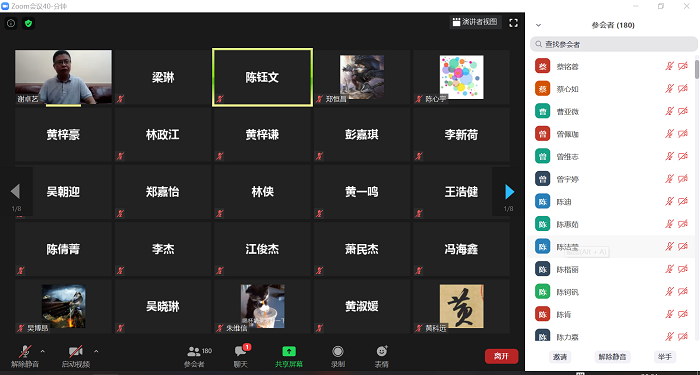Click the 举手 raise hand button
Image resolution: width=700 pixels, height=375 pixels.
(x=665, y=357)
